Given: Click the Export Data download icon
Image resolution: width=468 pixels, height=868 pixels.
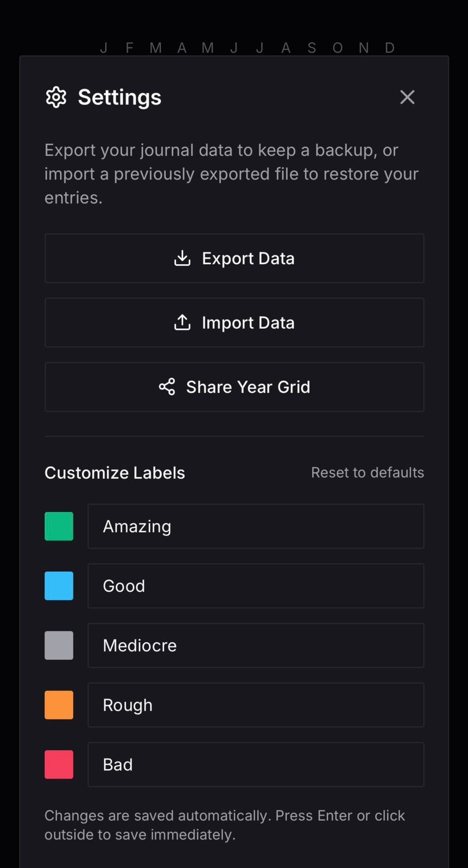Looking at the screenshot, I should pyautogui.click(x=182, y=258).
